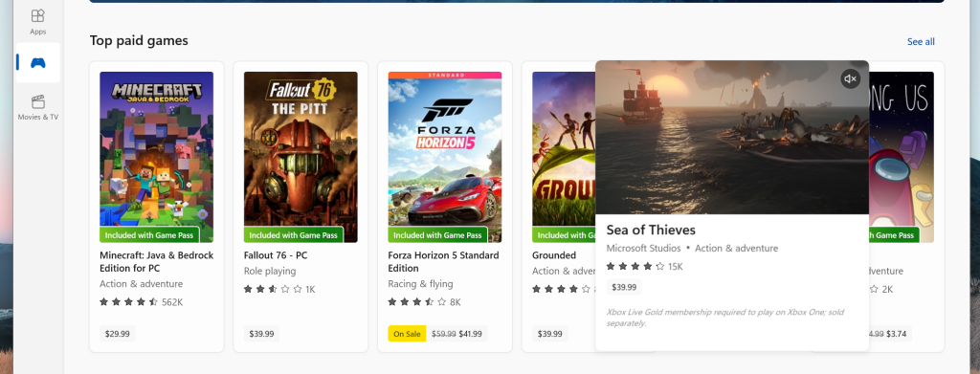Viewport: 980px width, 374px height.
Task: Open the Fallout 76 The Pitt thumbnail
Action: point(301,157)
